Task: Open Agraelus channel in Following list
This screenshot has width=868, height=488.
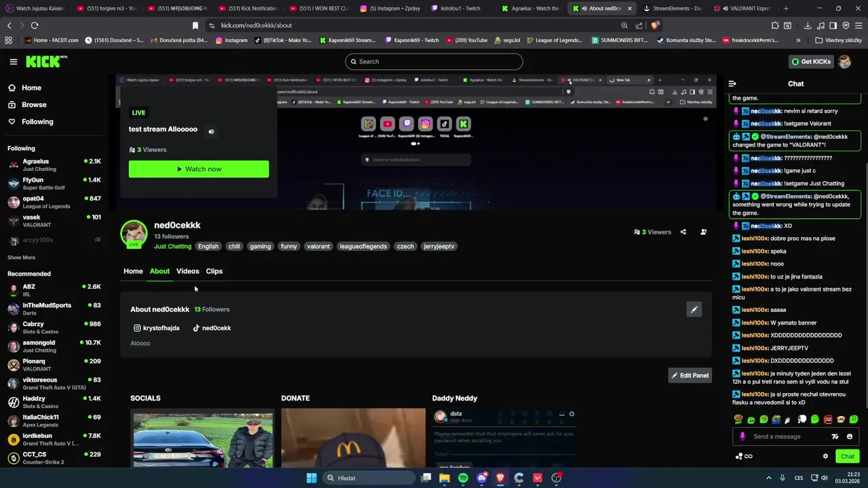Action: (x=54, y=165)
